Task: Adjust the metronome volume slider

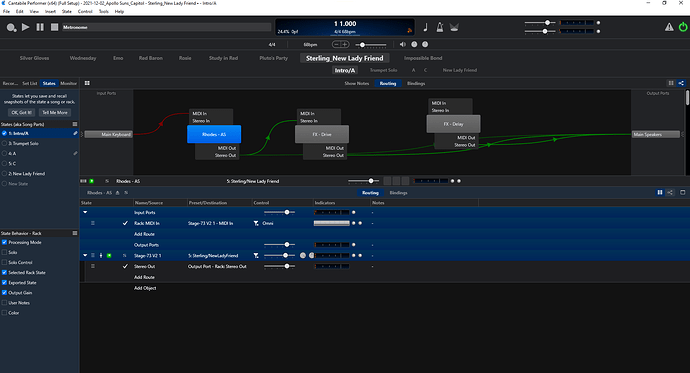Action: tap(371, 44)
